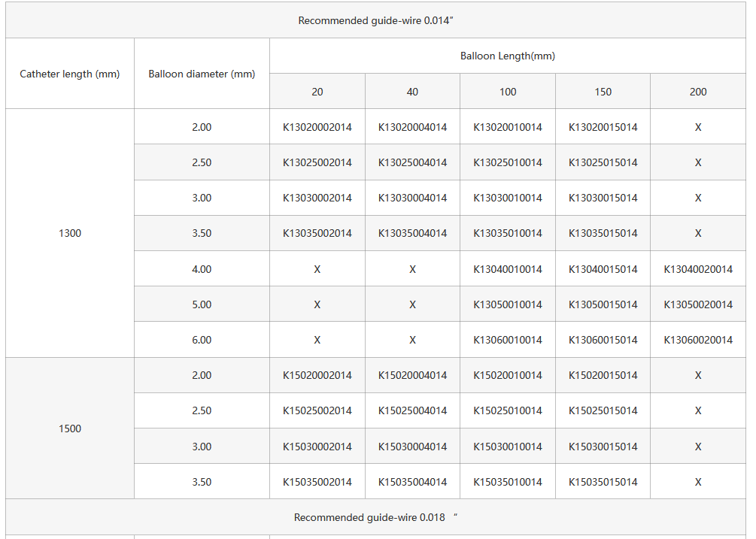Click the 6.00 balloon diameter cell

(x=202, y=340)
